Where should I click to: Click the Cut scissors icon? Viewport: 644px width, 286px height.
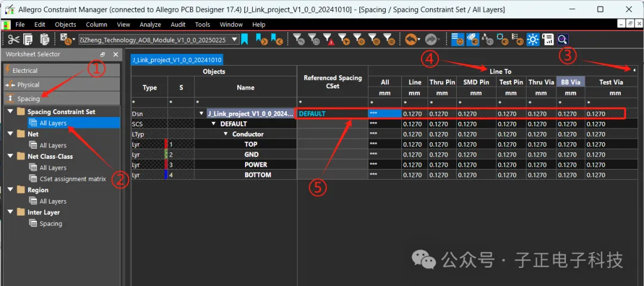click(x=14, y=39)
